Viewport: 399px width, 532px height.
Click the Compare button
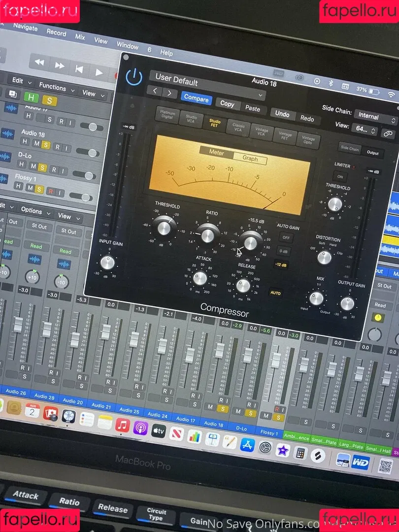[196, 99]
